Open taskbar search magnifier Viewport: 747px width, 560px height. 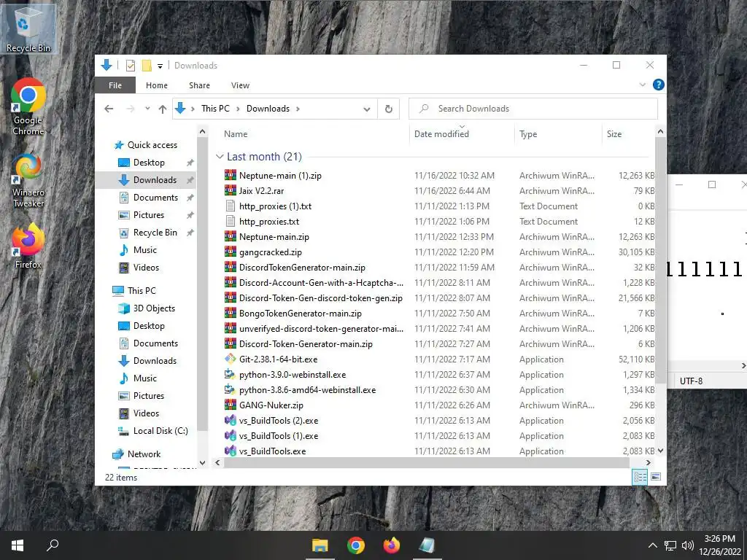(x=53, y=545)
